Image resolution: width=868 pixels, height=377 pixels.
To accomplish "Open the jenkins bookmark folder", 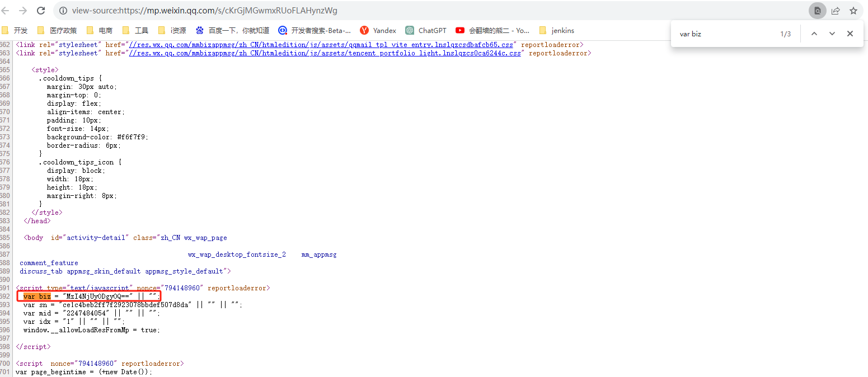I will tap(557, 31).
